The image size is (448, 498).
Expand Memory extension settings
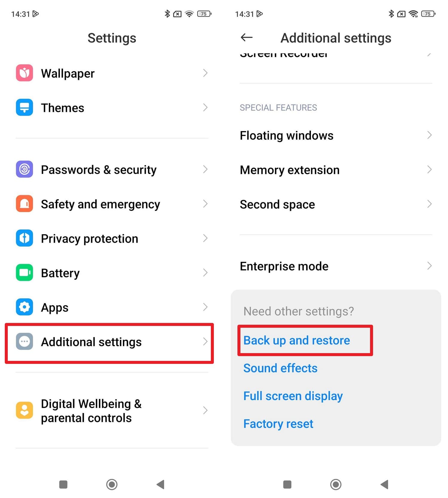pos(429,170)
